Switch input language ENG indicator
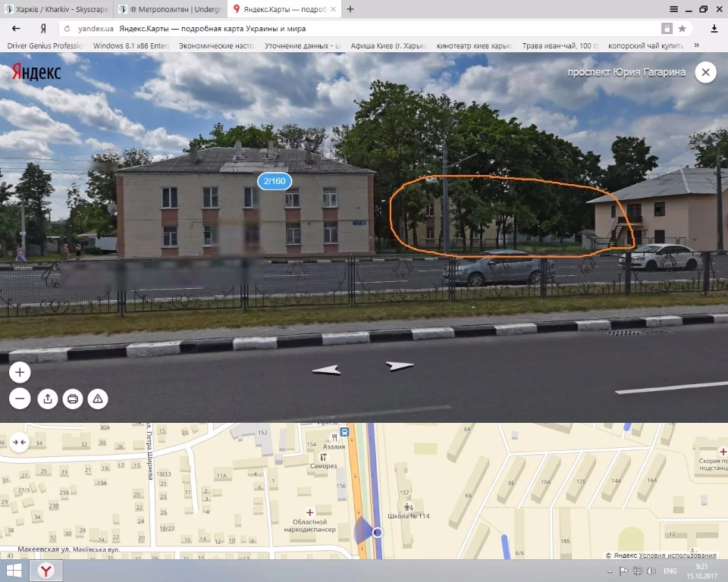728x582 pixels. click(x=670, y=571)
